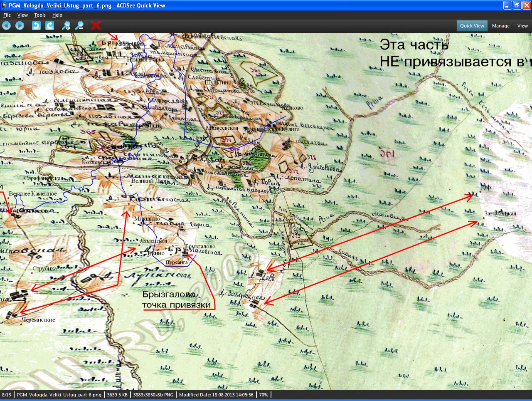Zoom out with magnifier minus icon

[x=79, y=26]
